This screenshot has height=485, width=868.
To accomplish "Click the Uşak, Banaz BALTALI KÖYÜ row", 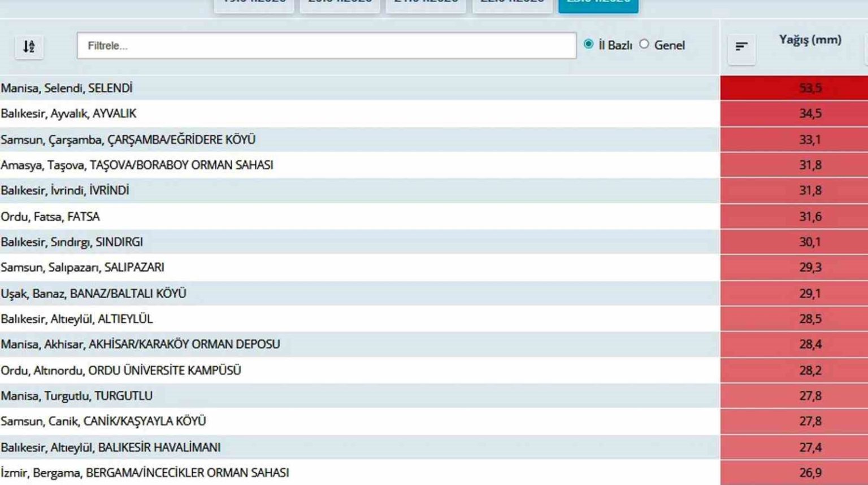I will pyautogui.click(x=93, y=294).
